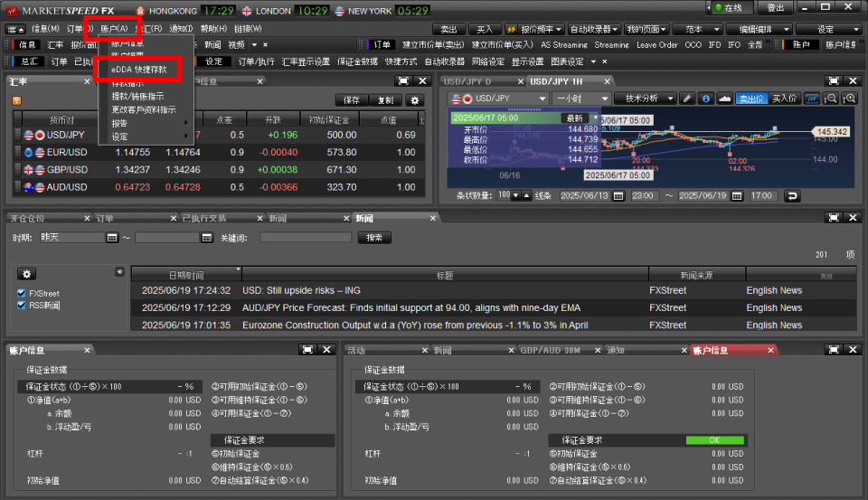Open the 一小时 timeframe dropdown
The width and height of the screenshot is (868, 500).
tap(581, 99)
